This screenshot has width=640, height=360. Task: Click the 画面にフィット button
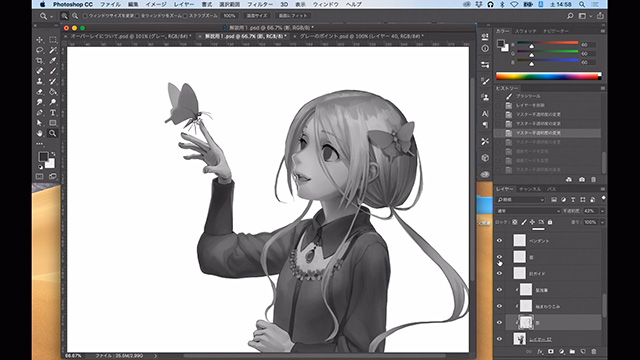pyautogui.click(x=293, y=16)
